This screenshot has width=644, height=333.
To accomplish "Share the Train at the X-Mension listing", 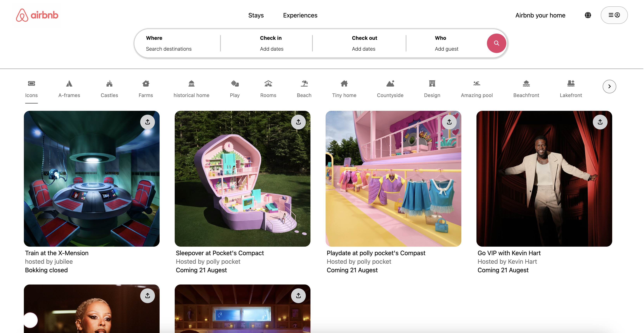I will coord(148,122).
